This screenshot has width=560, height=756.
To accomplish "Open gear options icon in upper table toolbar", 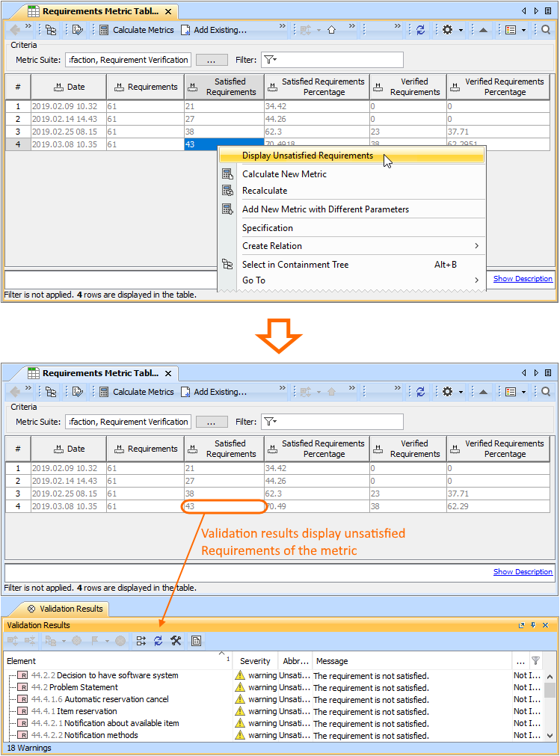I will click(x=447, y=30).
